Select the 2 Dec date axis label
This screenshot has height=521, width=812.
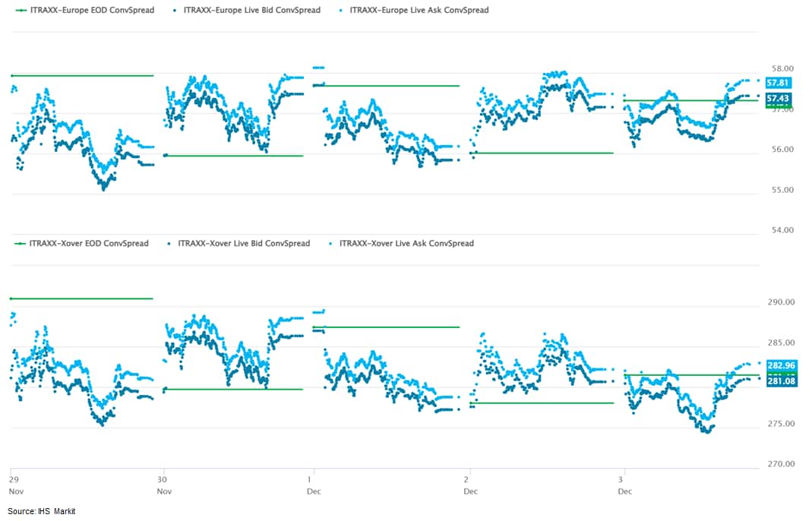(470, 485)
